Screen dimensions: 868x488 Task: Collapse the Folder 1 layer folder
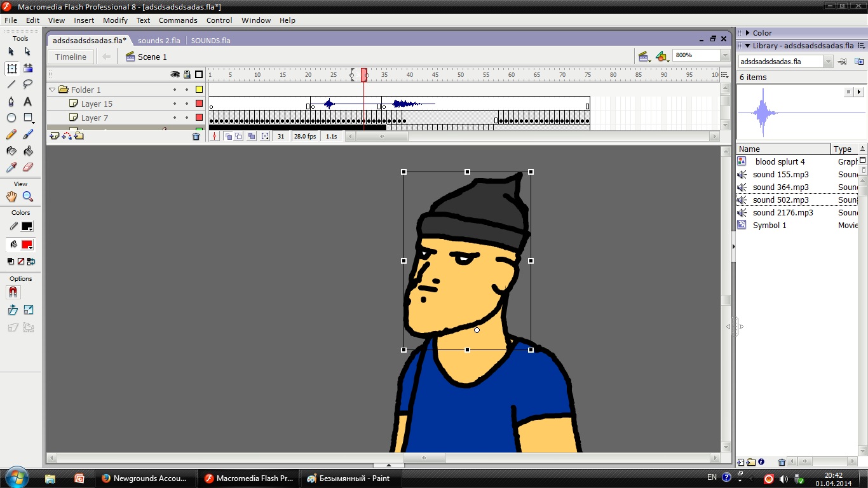click(52, 90)
